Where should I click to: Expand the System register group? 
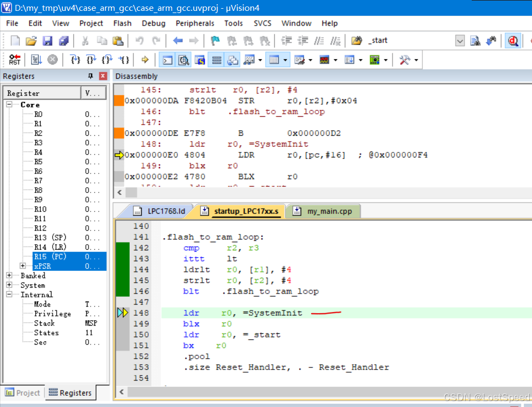[x=10, y=284]
